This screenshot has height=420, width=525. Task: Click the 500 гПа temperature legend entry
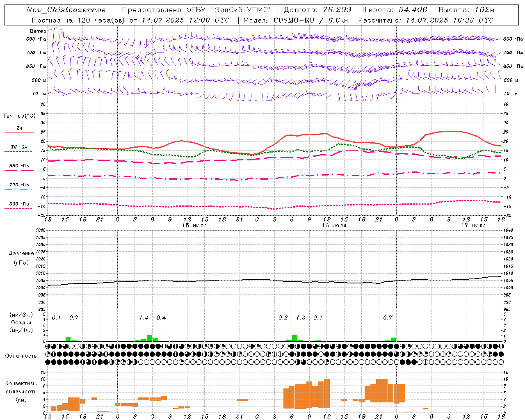tap(19, 204)
